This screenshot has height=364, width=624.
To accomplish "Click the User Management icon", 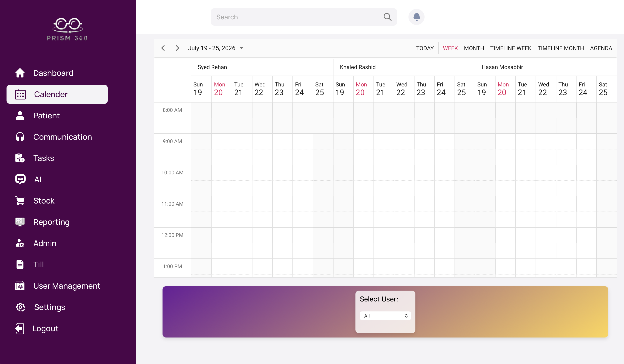I will pos(20,286).
